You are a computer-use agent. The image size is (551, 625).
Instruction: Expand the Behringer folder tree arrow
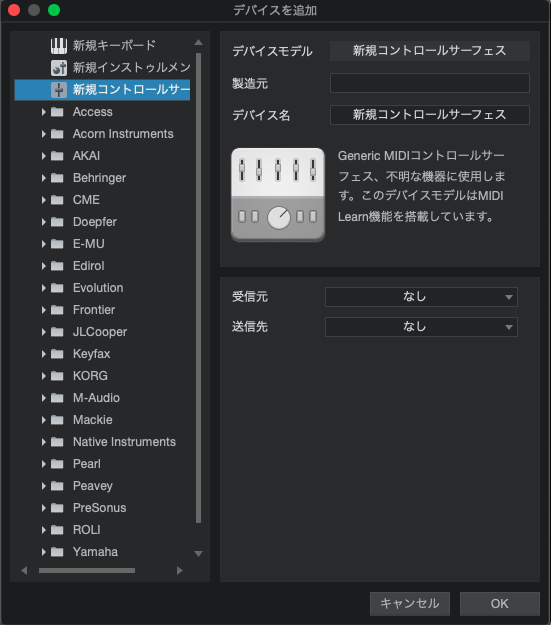(x=43, y=178)
